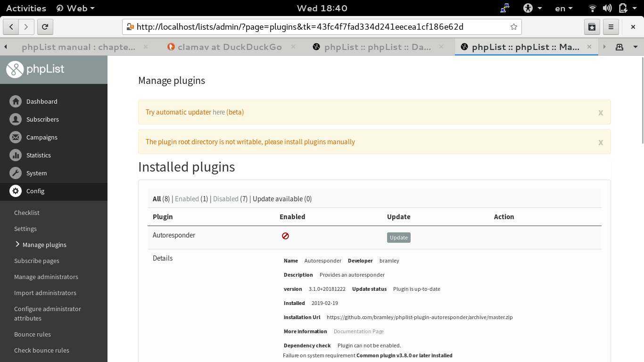Image resolution: width=644 pixels, height=362 pixels.
Task: Open the en language dropdown
Action: click(x=563, y=8)
